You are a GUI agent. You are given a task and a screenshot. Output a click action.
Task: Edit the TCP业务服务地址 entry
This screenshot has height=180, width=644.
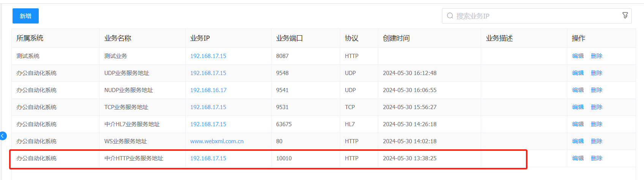(578, 107)
